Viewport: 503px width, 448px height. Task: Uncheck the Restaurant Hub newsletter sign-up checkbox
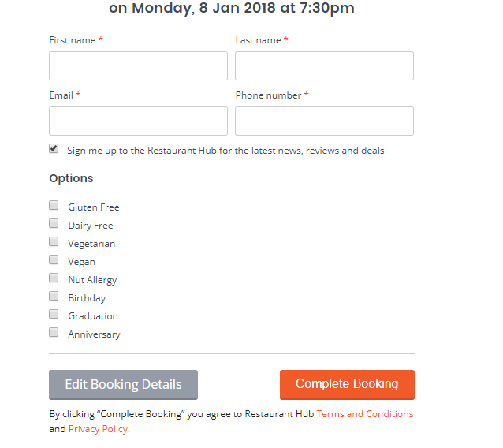[54, 148]
